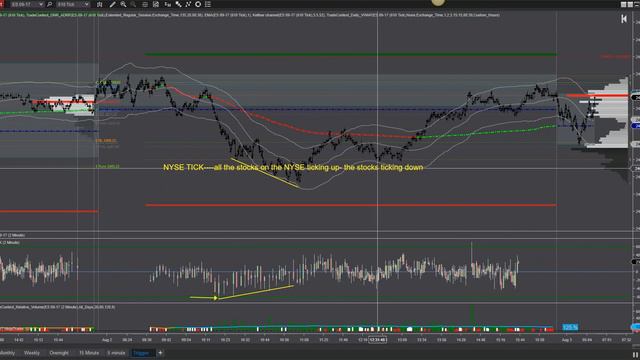Click the blue percent badge in volume panel

(x=570, y=327)
